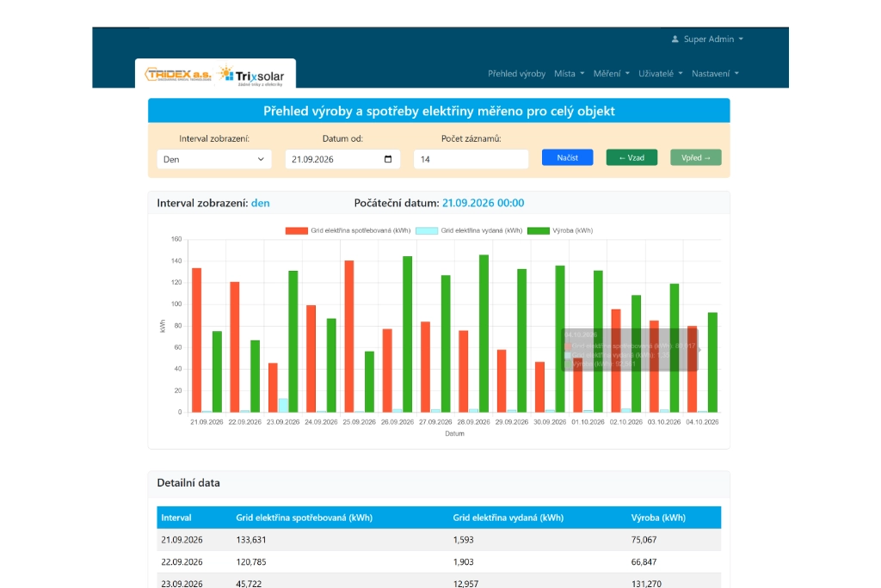Click the Grid elektřina spotřebovaná column header
881x588 pixels.
pos(304,518)
